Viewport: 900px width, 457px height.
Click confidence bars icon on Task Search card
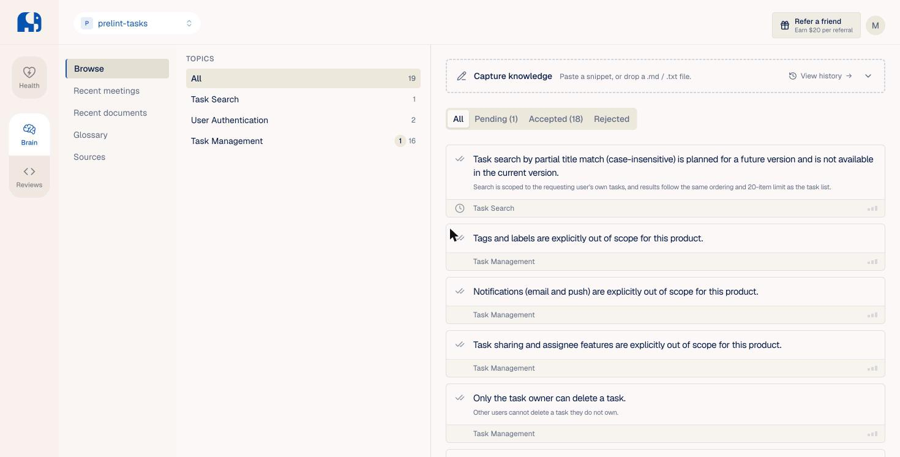[x=872, y=208]
